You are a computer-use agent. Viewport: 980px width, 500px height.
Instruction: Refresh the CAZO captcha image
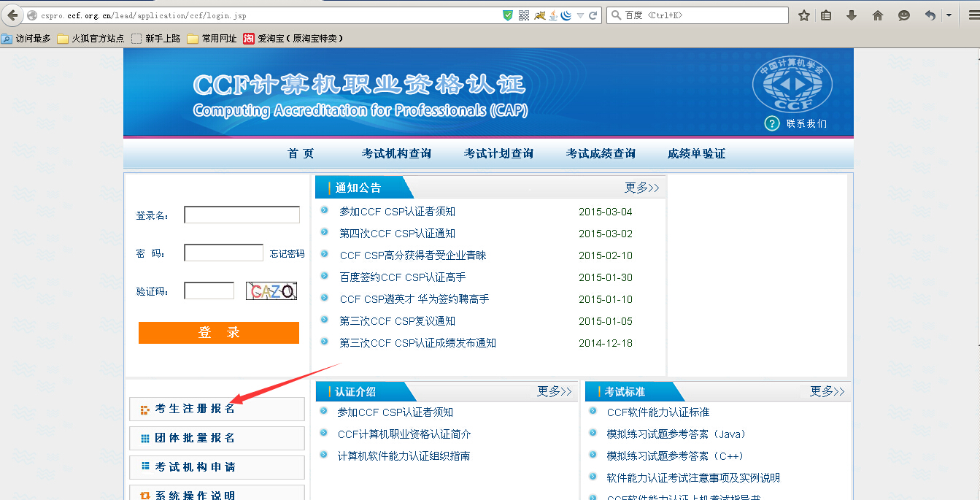click(271, 291)
